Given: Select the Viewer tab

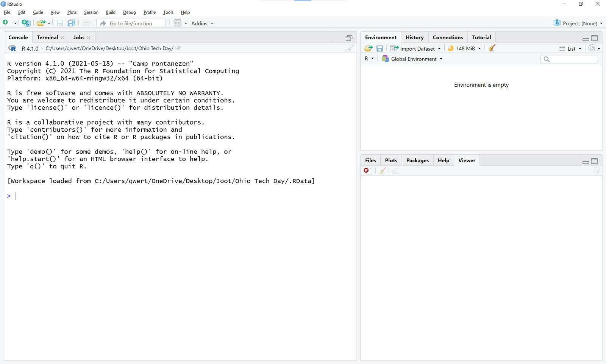Looking at the screenshot, I should (467, 160).
